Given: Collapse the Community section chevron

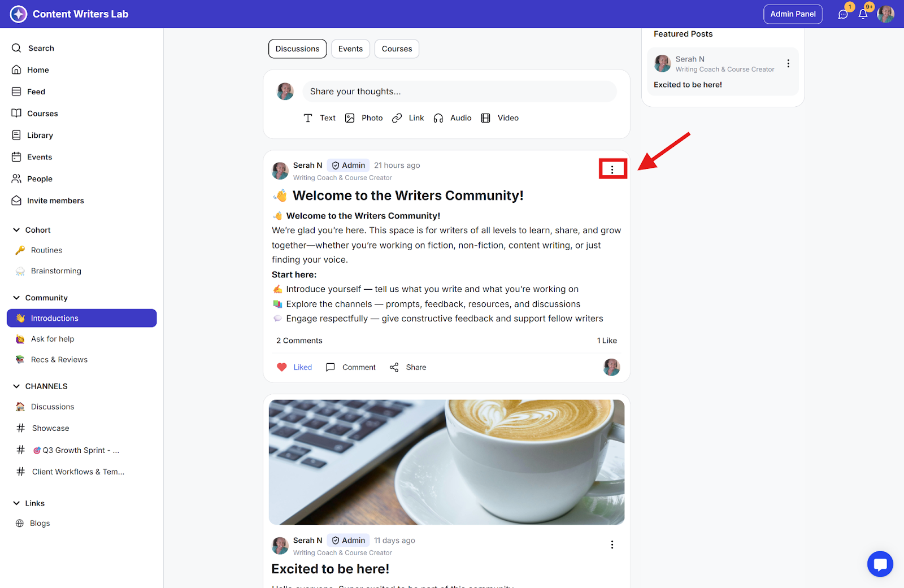Looking at the screenshot, I should click(x=16, y=298).
